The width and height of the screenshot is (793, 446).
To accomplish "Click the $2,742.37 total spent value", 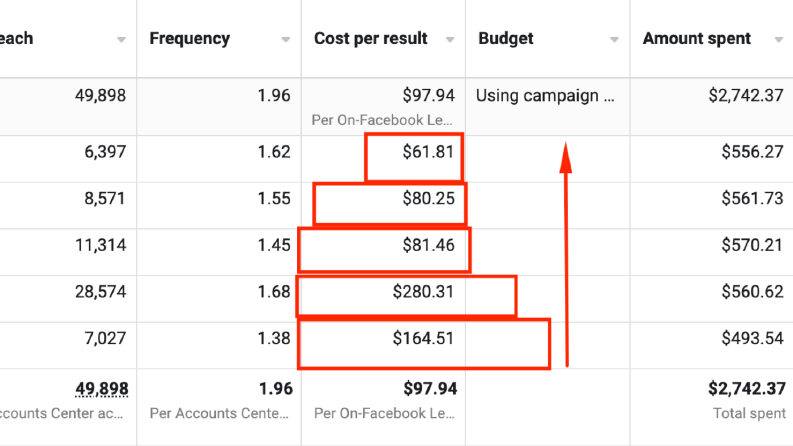I will click(x=746, y=388).
